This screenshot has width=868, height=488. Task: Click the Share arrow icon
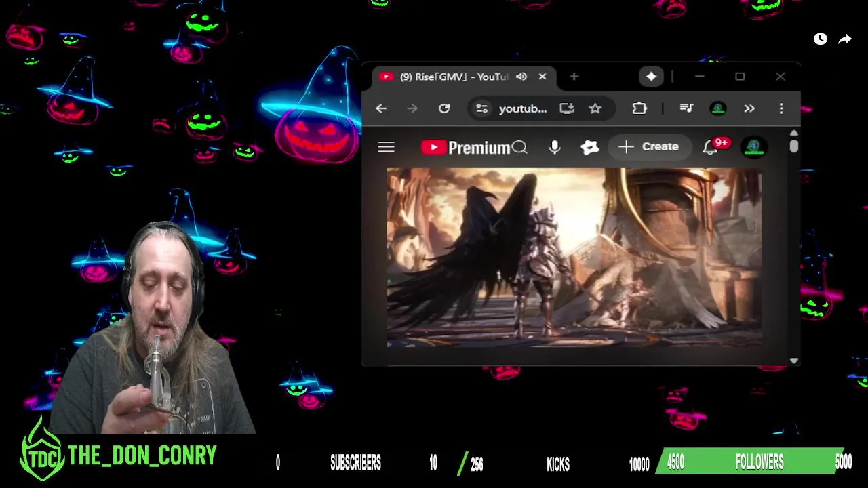click(x=845, y=39)
